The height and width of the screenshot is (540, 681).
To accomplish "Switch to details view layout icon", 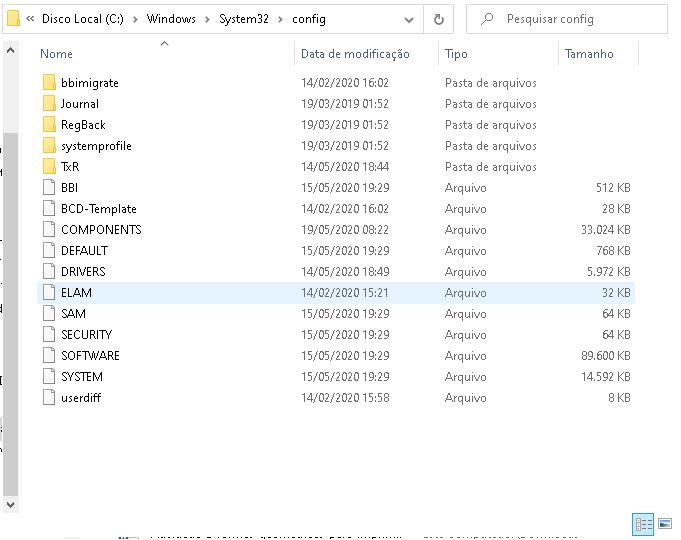I will [643, 523].
